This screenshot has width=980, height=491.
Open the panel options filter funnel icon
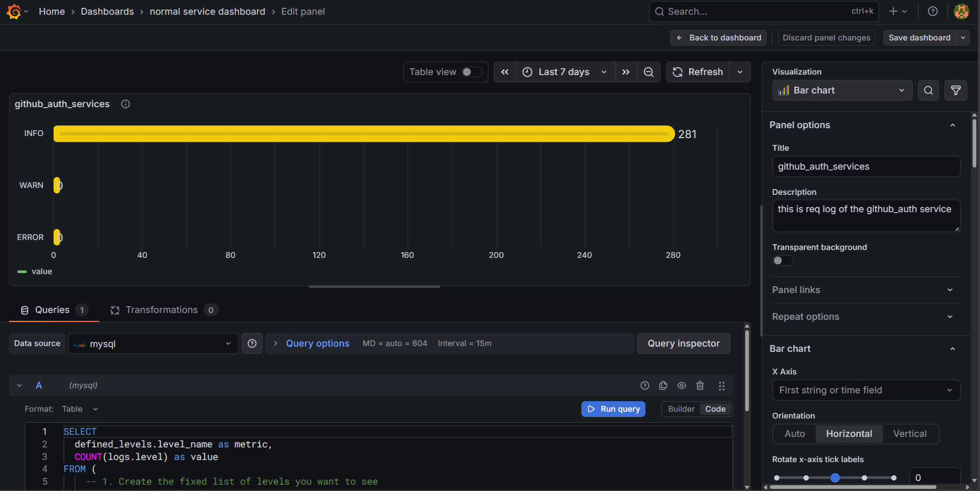tap(956, 90)
